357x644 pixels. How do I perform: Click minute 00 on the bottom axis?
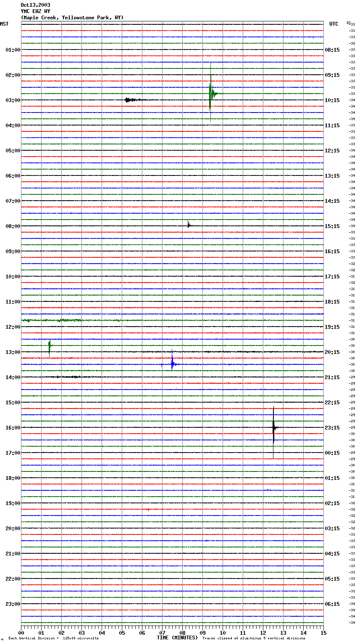(x=21, y=633)
